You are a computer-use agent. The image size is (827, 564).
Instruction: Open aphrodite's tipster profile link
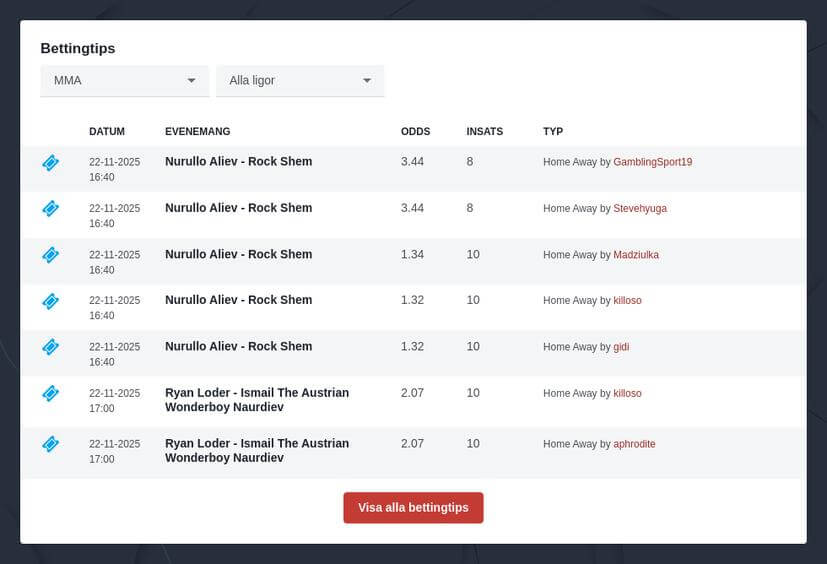tap(634, 444)
